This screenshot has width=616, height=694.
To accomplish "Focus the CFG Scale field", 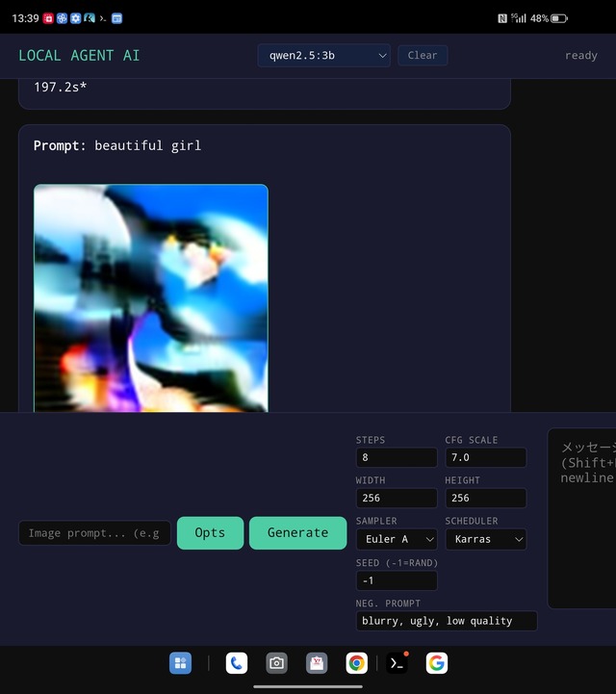I will tap(485, 458).
